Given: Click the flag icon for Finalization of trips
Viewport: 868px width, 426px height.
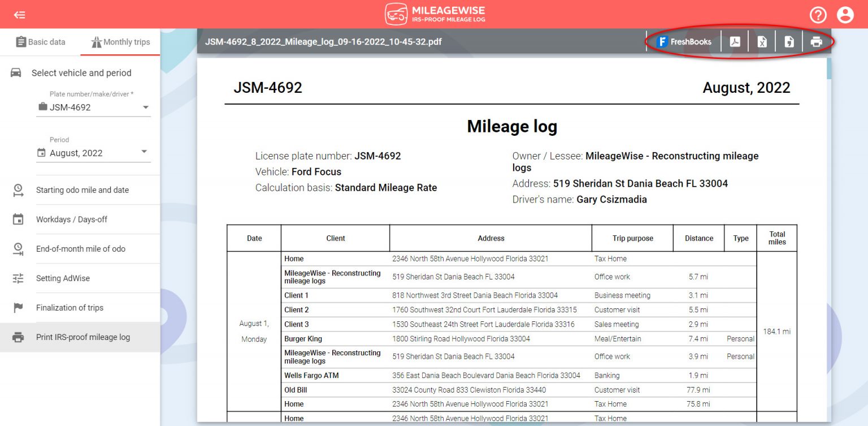Looking at the screenshot, I should point(18,307).
